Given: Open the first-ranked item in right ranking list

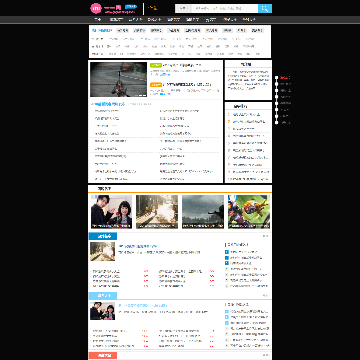Looking at the screenshot, I should (x=247, y=114).
